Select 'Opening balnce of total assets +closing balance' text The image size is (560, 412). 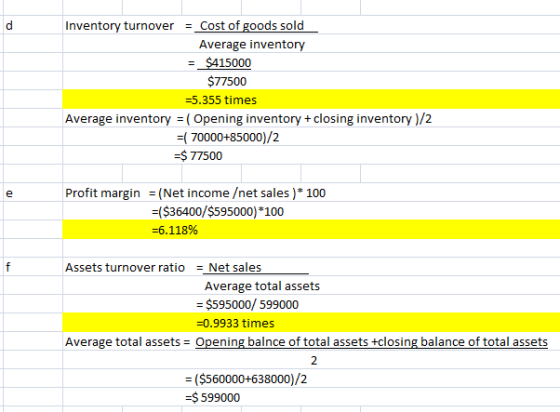tap(371, 342)
